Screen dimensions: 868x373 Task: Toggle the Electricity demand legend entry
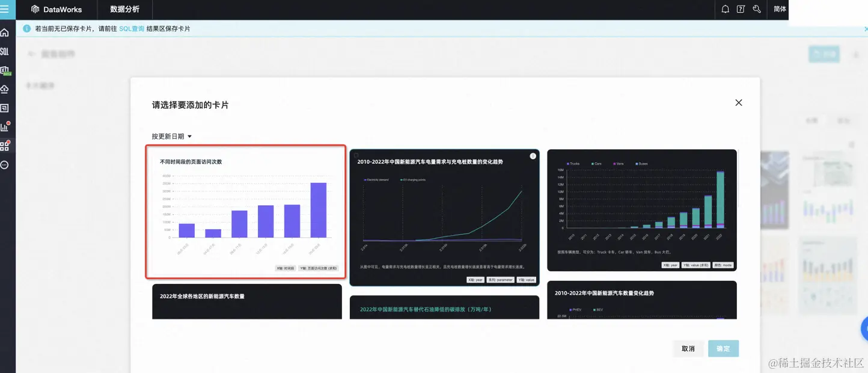coord(376,180)
